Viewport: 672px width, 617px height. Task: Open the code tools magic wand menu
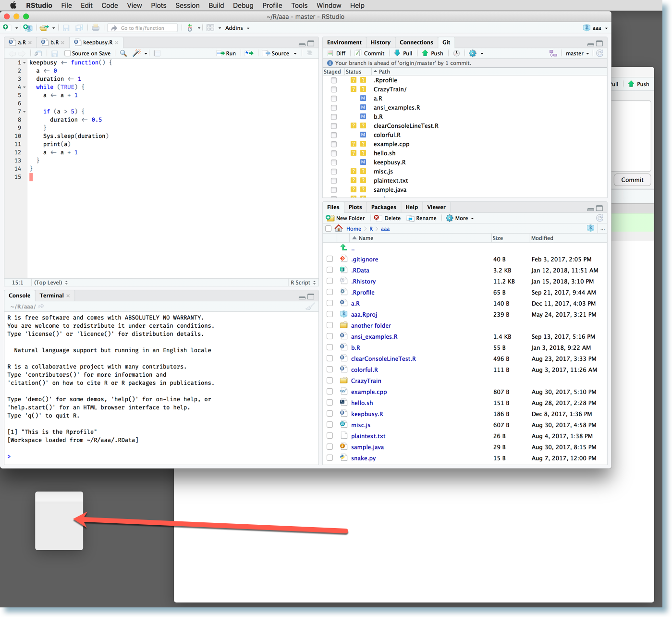136,53
